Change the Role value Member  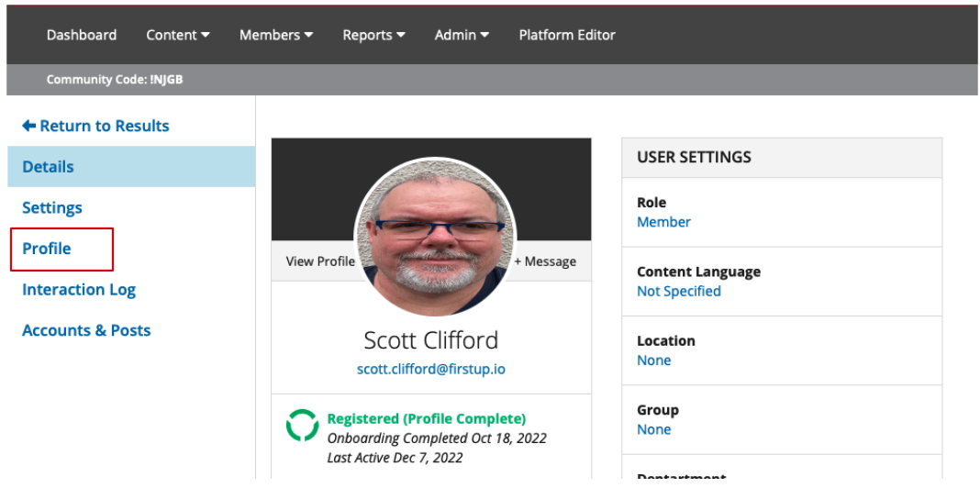663,222
